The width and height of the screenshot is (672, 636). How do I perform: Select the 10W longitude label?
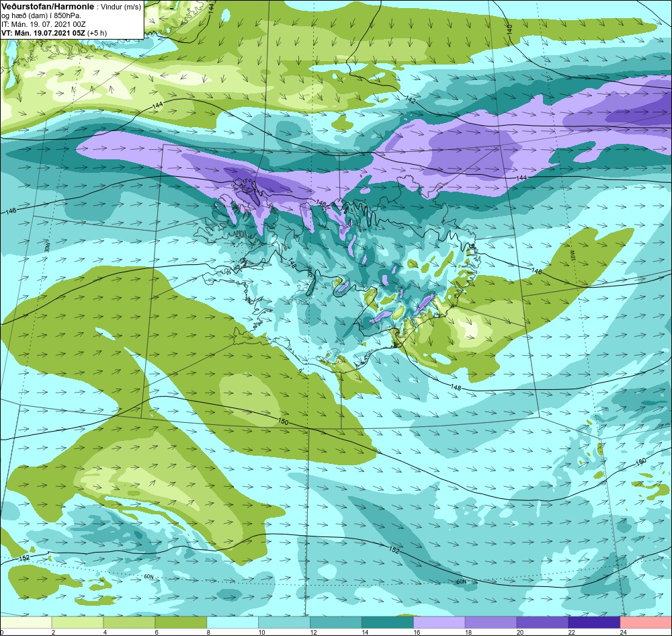pos(573,255)
